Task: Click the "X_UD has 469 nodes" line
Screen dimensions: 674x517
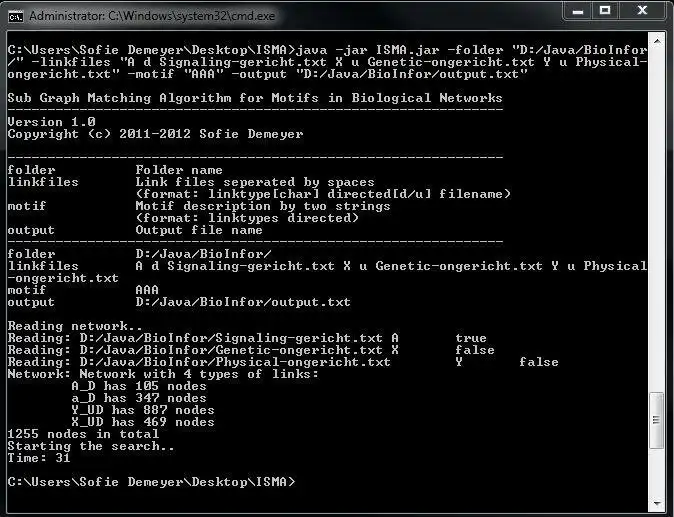Action: [143, 422]
